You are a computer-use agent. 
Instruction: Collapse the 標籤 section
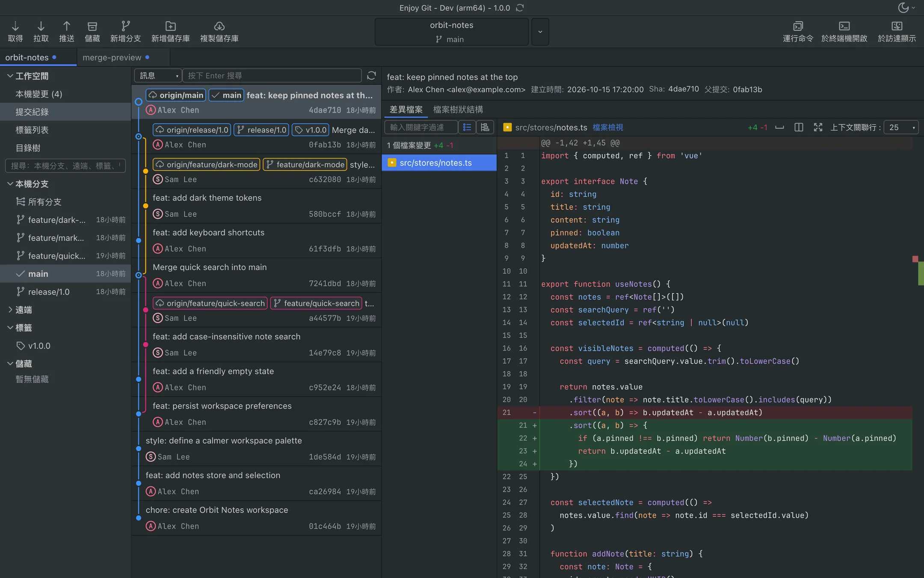(10, 328)
